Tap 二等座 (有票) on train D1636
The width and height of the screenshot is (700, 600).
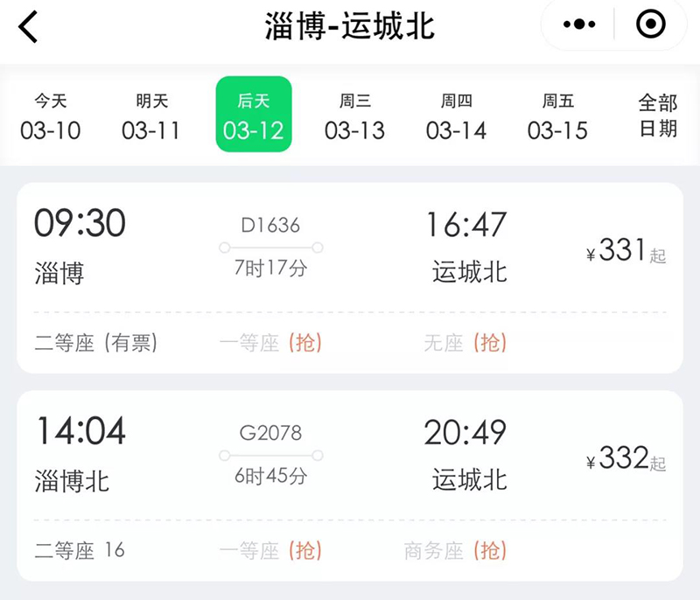pyautogui.click(x=96, y=344)
